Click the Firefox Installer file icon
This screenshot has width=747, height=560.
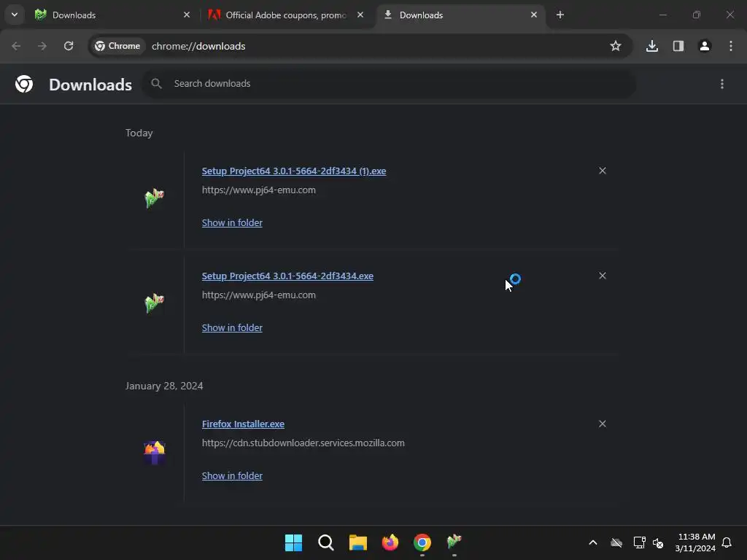tap(155, 452)
